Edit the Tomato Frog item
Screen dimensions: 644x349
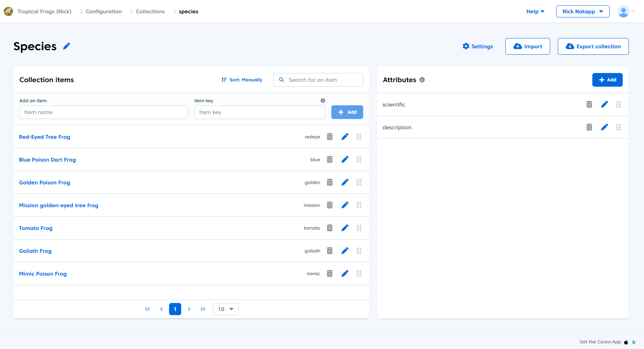tap(345, 228)
